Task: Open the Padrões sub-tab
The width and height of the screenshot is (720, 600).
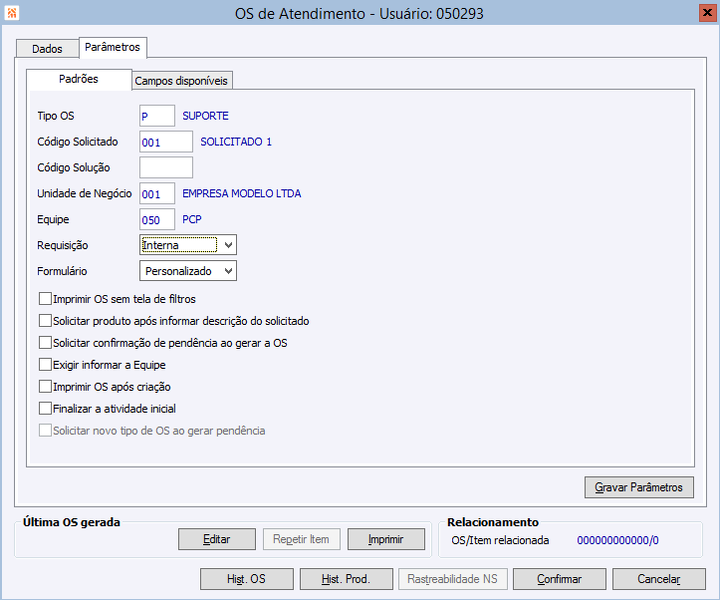Action: [79, 79]
